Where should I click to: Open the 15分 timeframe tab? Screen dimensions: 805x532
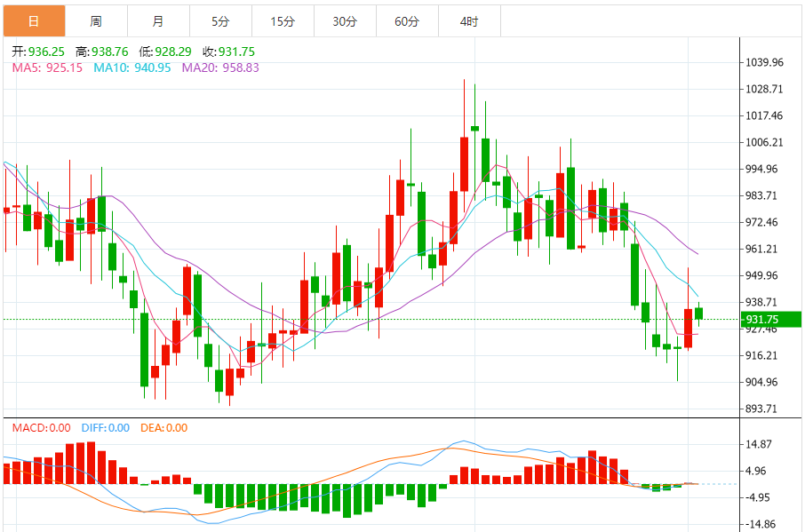pos(283,21)
